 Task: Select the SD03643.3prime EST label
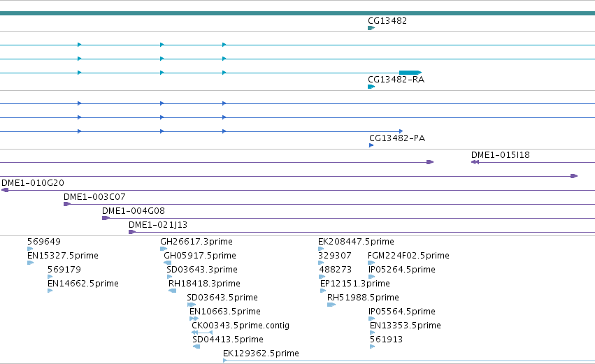202,270
